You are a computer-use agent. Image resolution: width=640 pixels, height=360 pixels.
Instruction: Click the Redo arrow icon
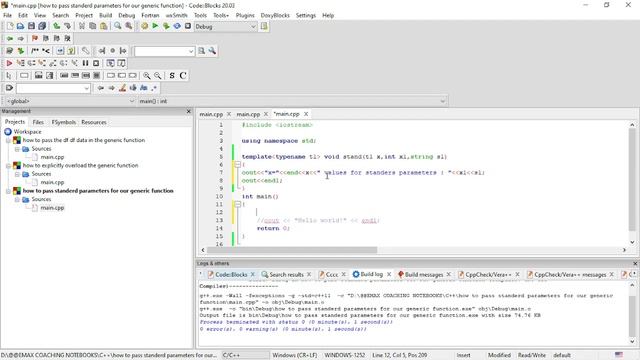pos(67,26)
